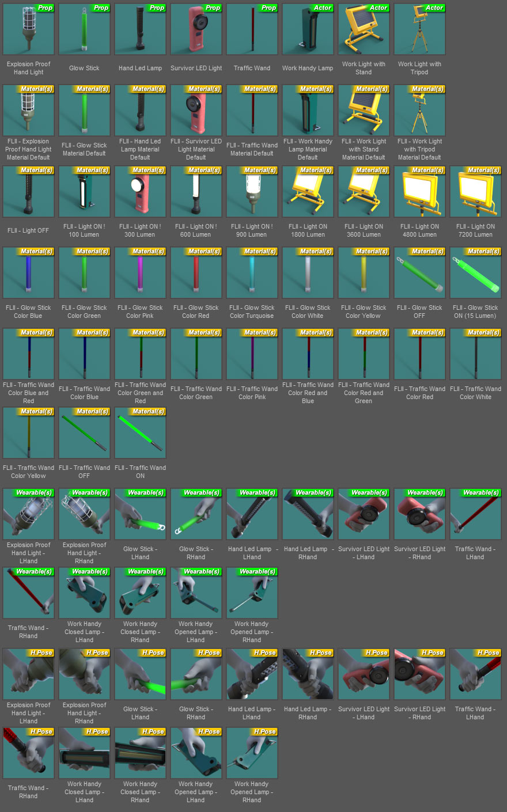Apply the Traffic Wand Color Red and Blue material

(308, 354)
